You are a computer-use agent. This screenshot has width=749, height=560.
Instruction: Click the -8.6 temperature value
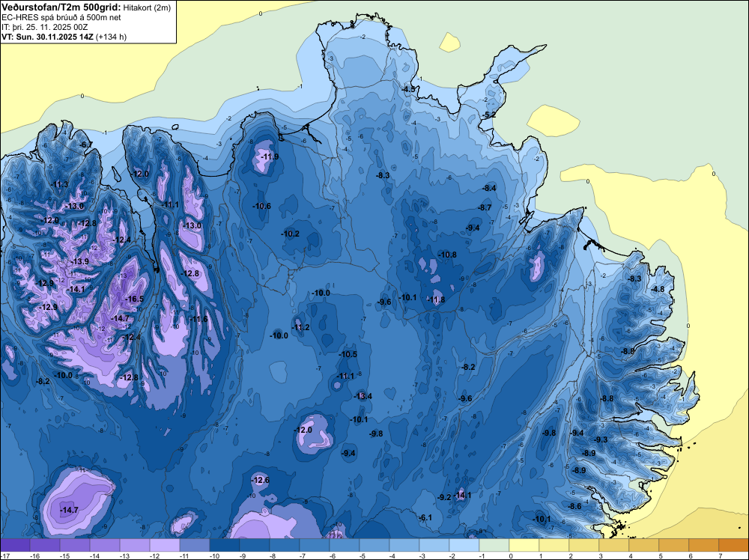coord(574,507)
